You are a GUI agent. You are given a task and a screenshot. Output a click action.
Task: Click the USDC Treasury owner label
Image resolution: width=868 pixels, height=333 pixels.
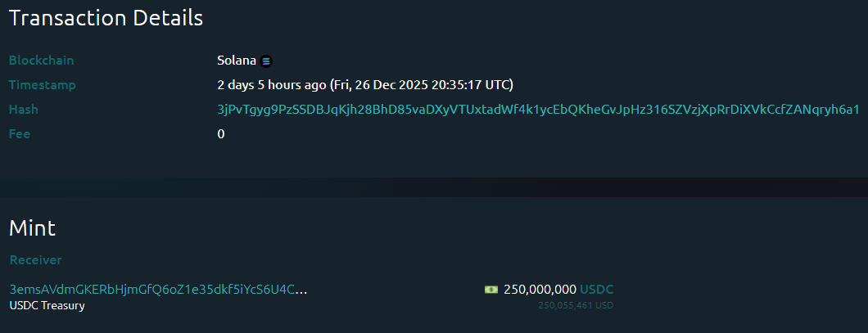click(x=47, y=305)
